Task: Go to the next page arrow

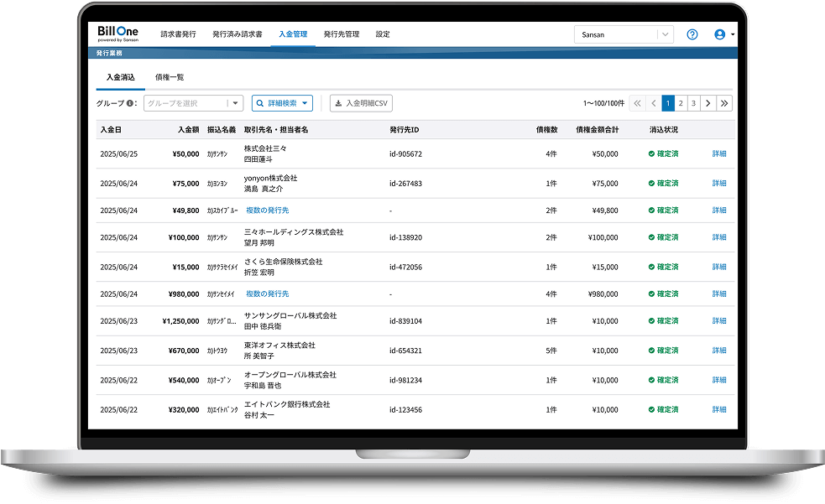Action: coord(708,103)
